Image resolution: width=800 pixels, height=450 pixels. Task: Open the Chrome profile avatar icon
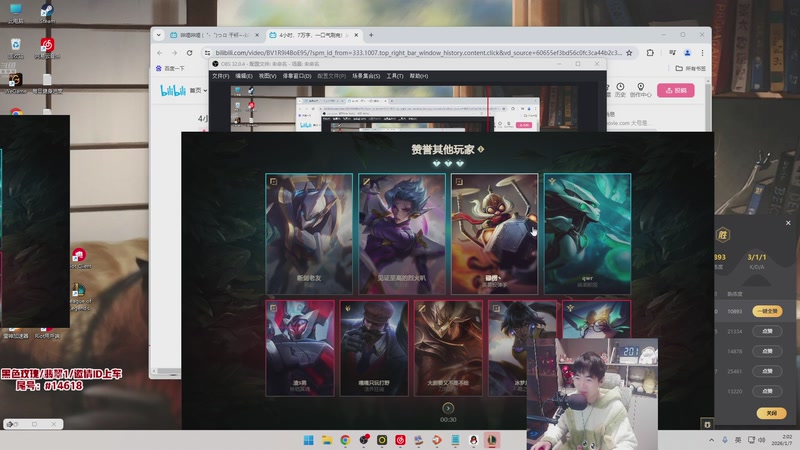click(x=687, y=53)
